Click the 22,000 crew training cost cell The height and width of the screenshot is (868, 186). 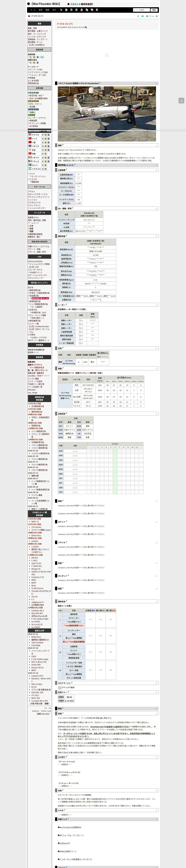pyautogui.click(x=78, y=183)
